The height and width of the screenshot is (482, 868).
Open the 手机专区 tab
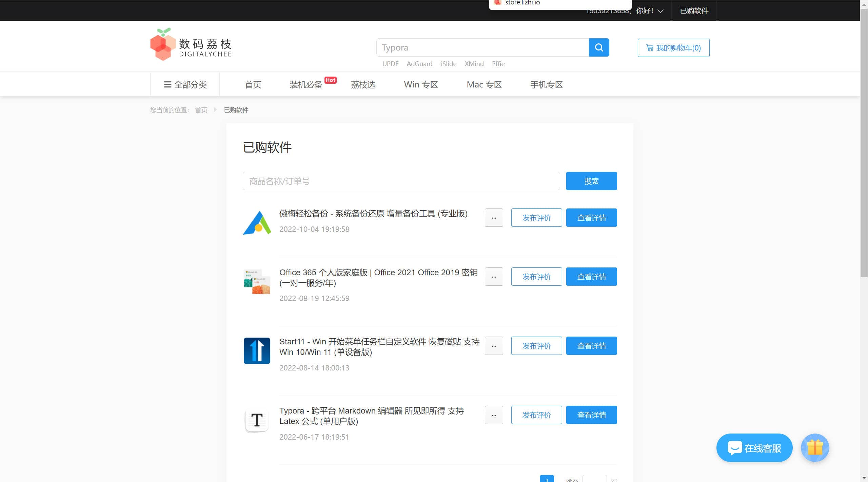[x=547, y=84]
